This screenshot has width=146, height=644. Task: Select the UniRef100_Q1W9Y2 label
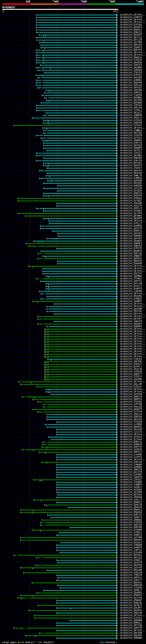point(131,47)
